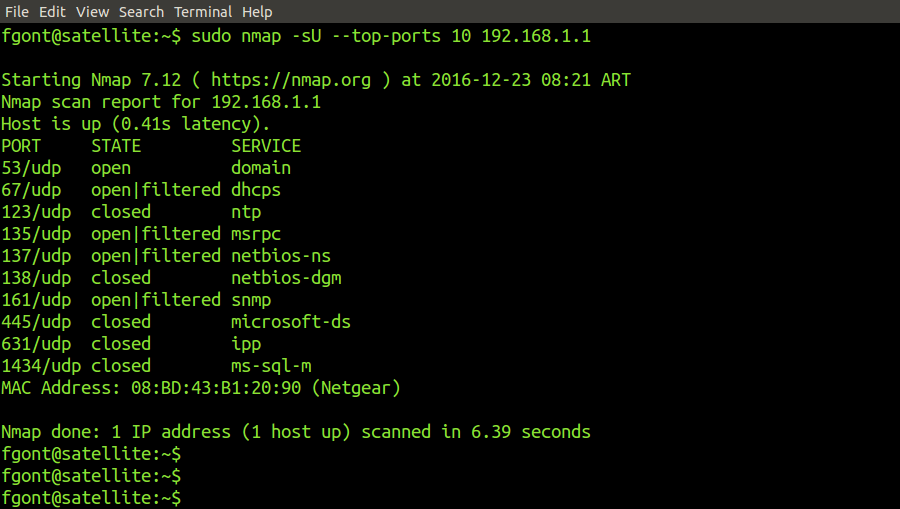Open the Edit menu

(52, 12)
